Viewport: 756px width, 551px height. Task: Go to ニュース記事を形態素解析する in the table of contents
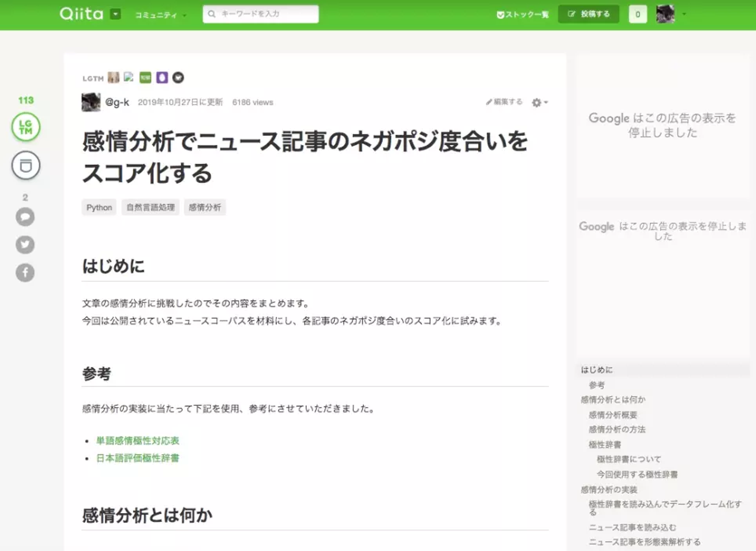coord(645,542)
